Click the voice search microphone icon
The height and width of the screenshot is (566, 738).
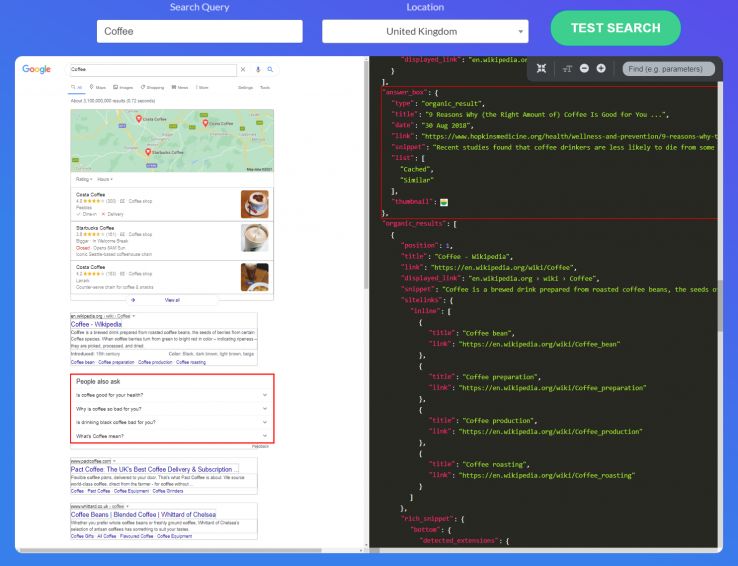click(257, 70)
